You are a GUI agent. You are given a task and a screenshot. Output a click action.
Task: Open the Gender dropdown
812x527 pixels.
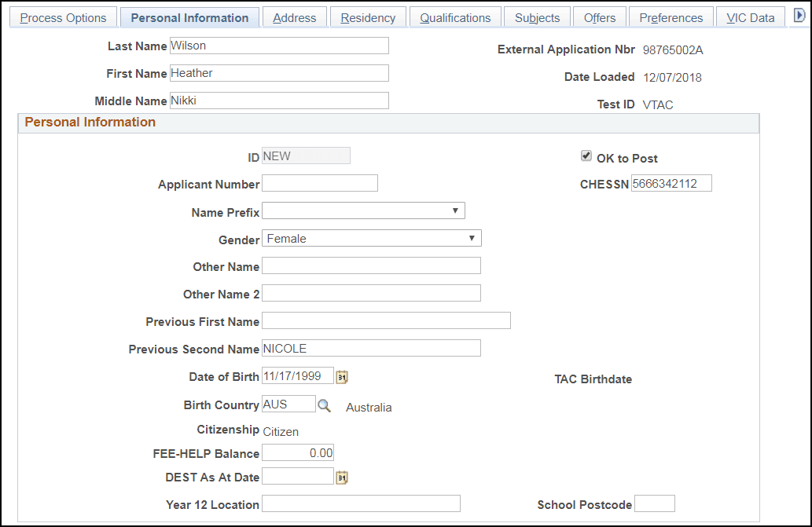coord(472,237)
